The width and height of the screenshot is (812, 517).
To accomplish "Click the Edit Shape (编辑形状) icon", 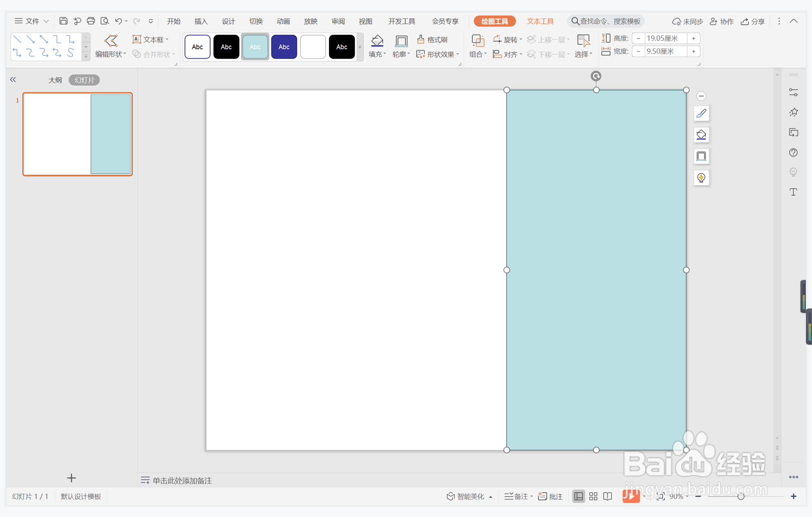I will coord(111,41).
